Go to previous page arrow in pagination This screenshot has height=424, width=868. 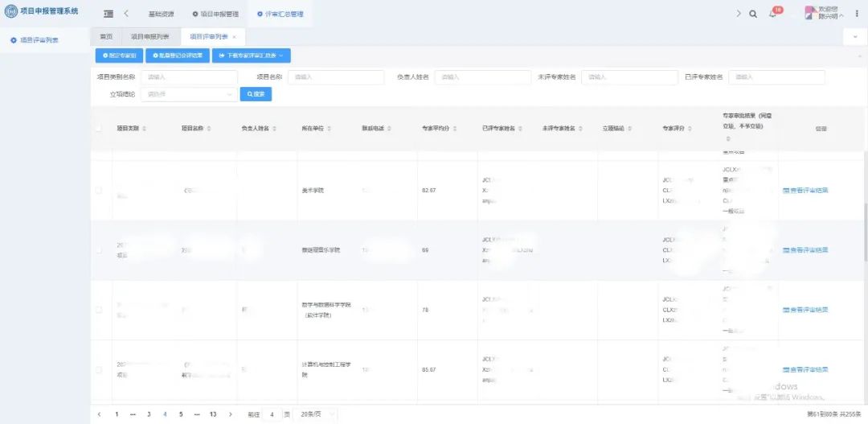pyautogui.click(x=99, y=414)
